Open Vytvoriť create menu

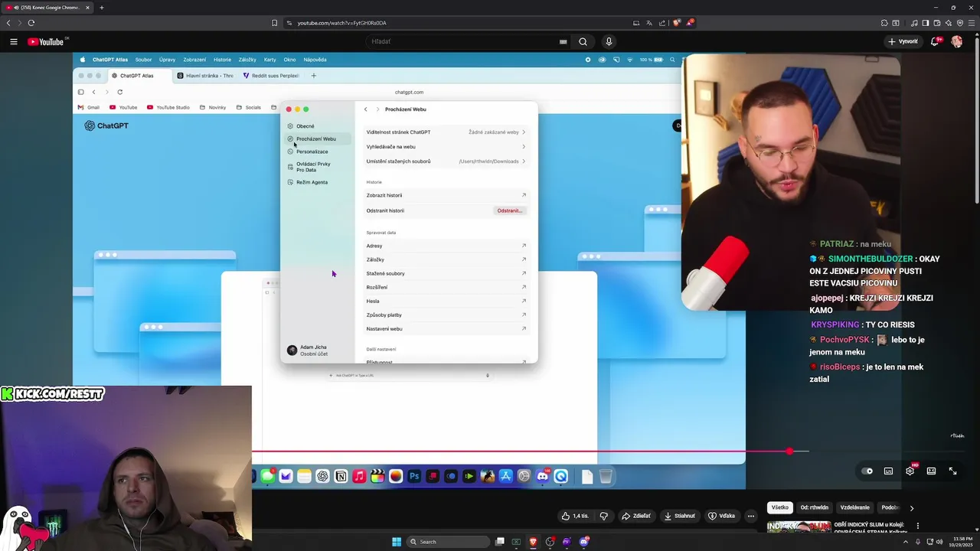(903, 41)
